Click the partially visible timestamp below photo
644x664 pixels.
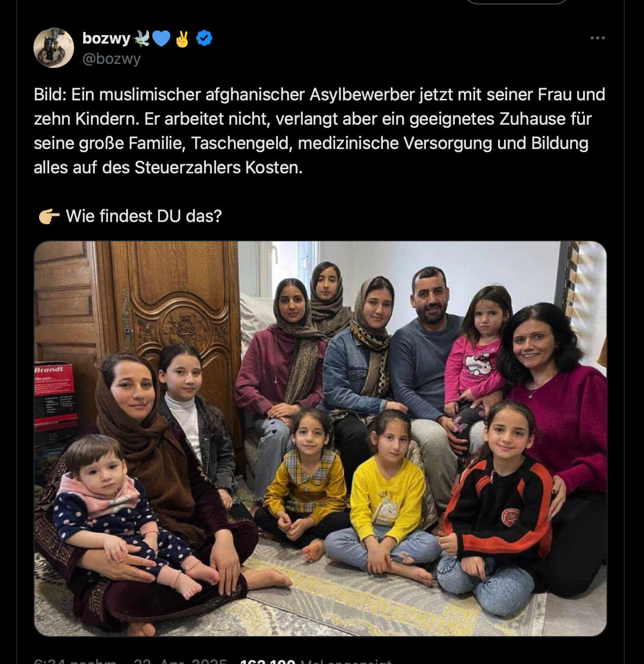[75, 661]
